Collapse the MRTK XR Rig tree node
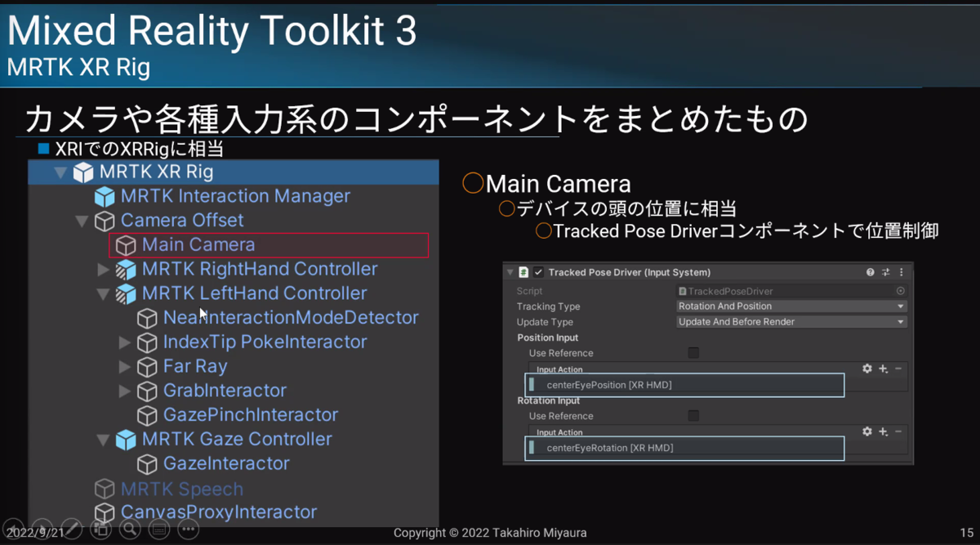980x545 pixels. tap(60, 172)
